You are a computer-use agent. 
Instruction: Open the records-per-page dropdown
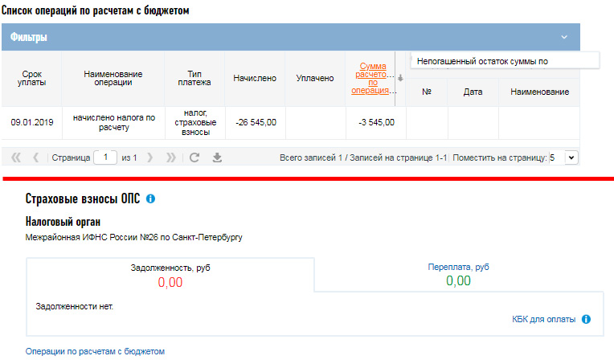pos(571,157)
